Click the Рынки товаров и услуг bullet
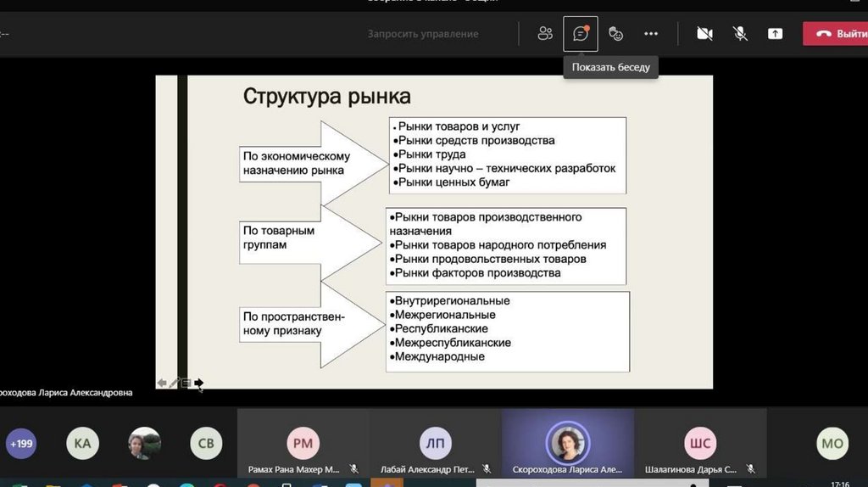Screen dimensions: 868x487 456,126
